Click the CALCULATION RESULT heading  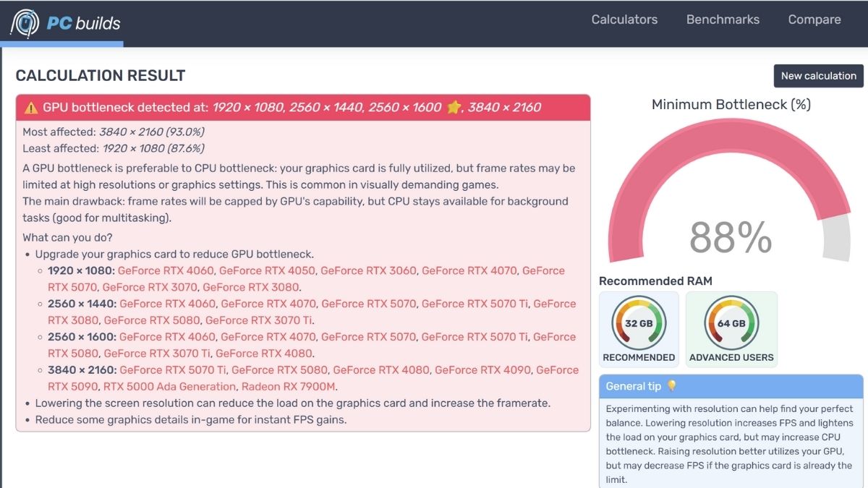[101, 76]
